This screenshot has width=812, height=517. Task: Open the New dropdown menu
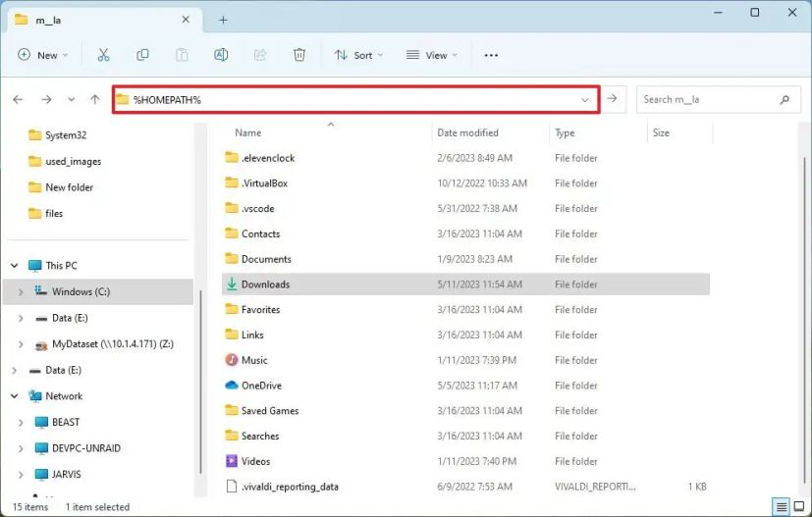pos(42,55)
